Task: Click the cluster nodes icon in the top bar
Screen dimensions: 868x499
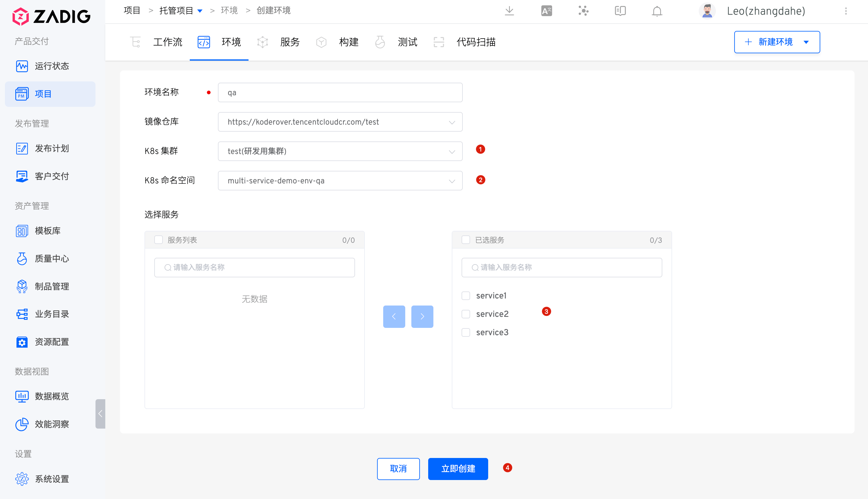Action: 583,11
